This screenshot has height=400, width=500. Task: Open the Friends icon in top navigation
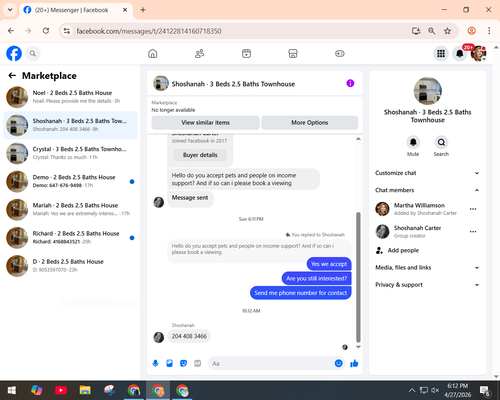tap(199, 53)
